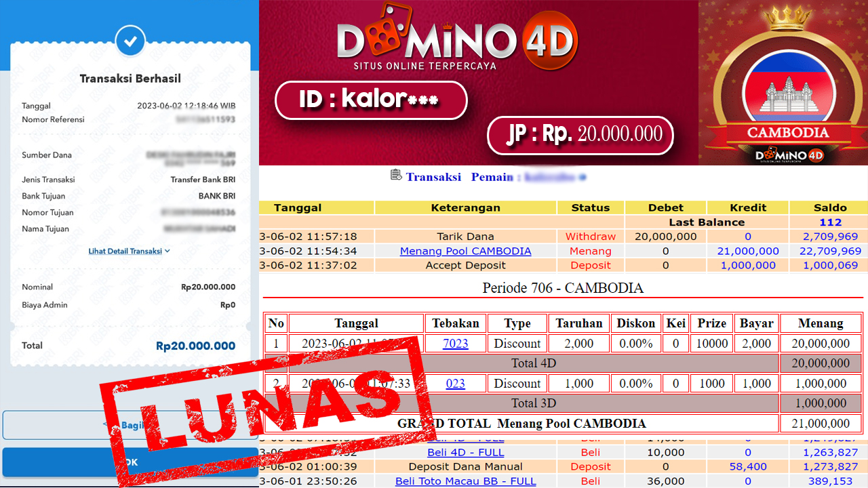Click the BANK BRI destination value
The image size is (868, 488).
(x=217, y=196)
